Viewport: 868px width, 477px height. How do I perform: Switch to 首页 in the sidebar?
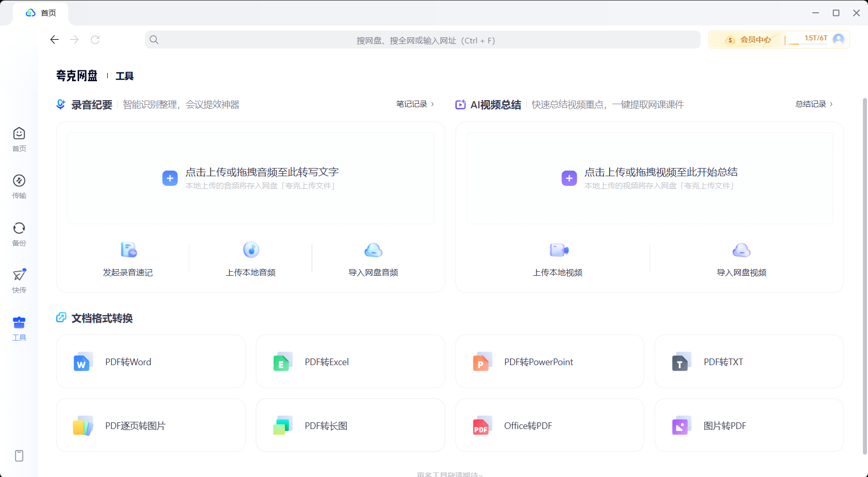19,139
